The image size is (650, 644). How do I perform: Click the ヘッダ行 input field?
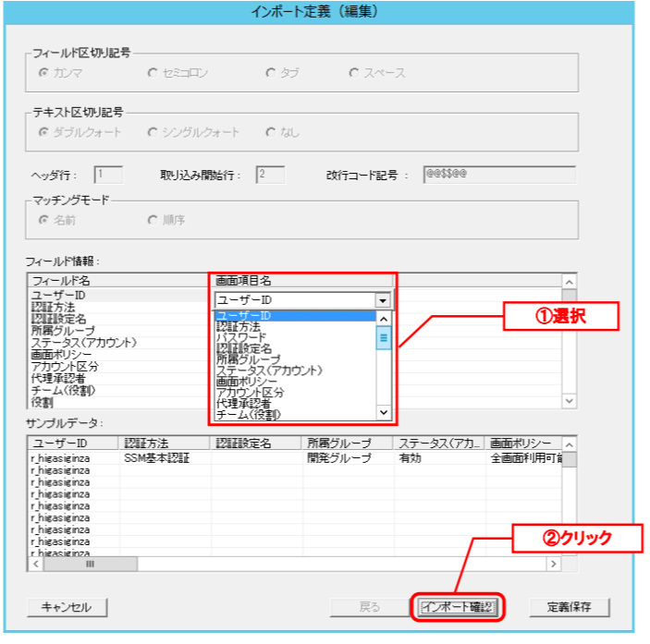pos(108,175)
